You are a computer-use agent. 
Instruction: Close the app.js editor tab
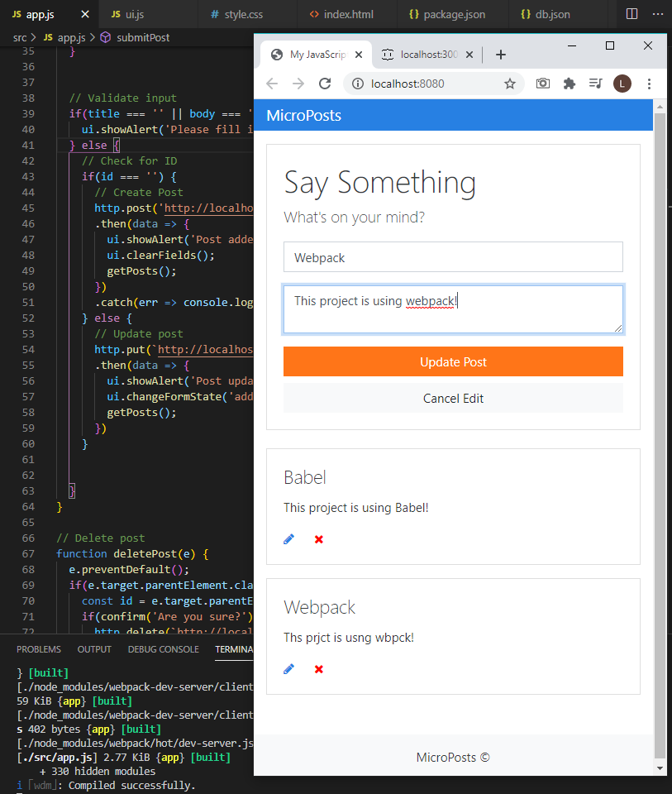85,14
